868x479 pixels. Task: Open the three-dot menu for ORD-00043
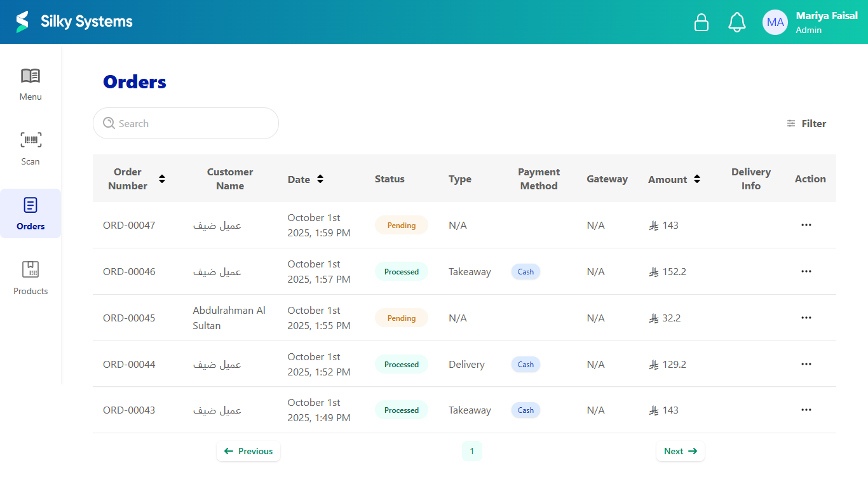(806, 410)
